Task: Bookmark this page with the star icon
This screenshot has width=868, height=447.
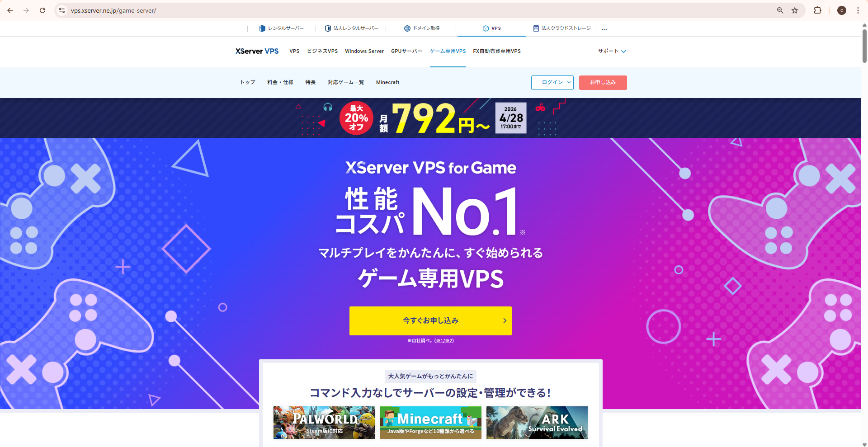Action: click(795, 10)
